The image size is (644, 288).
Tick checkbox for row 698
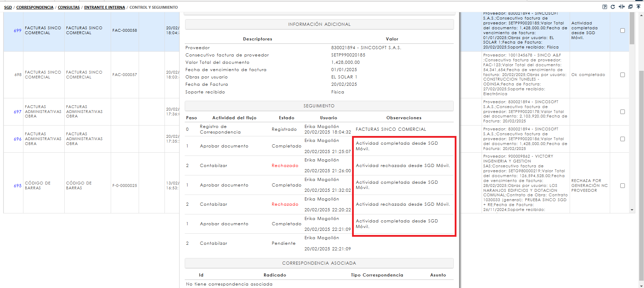622,75
